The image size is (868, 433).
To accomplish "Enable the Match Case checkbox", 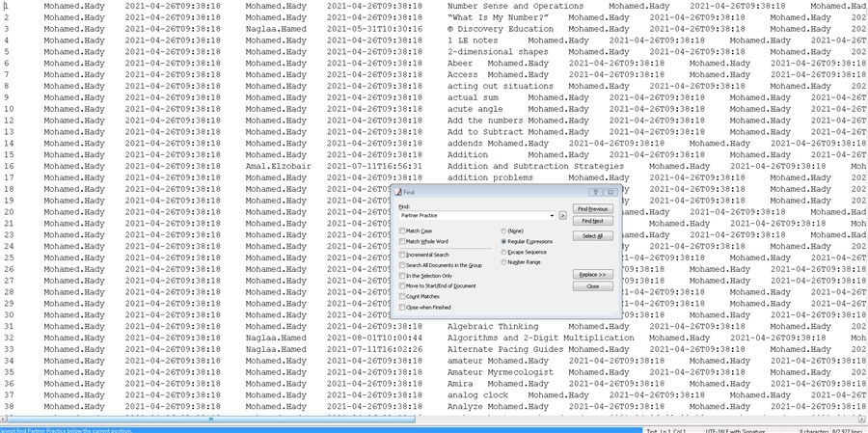I will (x=402, y=230).
